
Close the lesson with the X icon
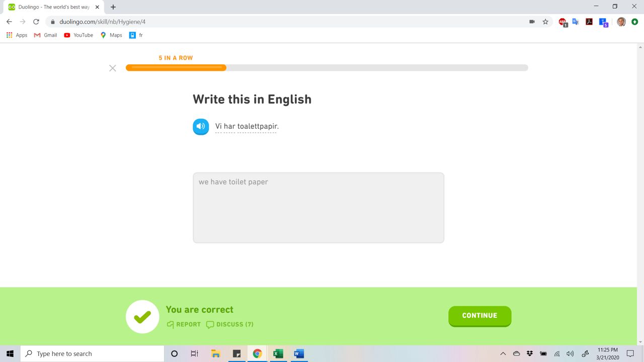pos(113,68)
